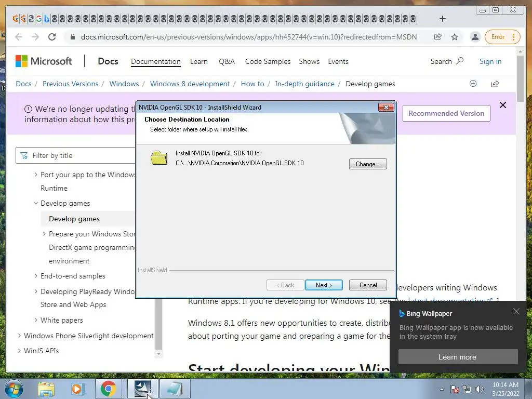Click the Docs breadcrumb link
The height and width of the screenshot is (399, 532).
[23, 84]
